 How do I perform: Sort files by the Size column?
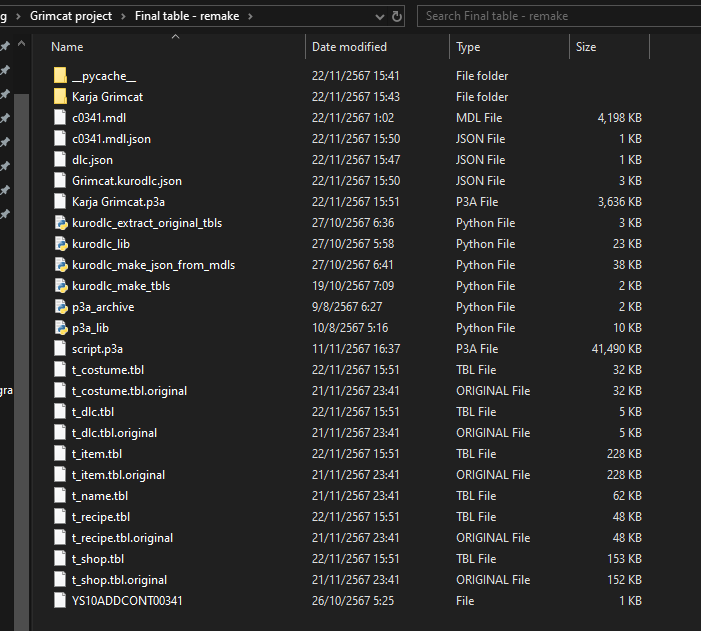(x=586, y=47)
